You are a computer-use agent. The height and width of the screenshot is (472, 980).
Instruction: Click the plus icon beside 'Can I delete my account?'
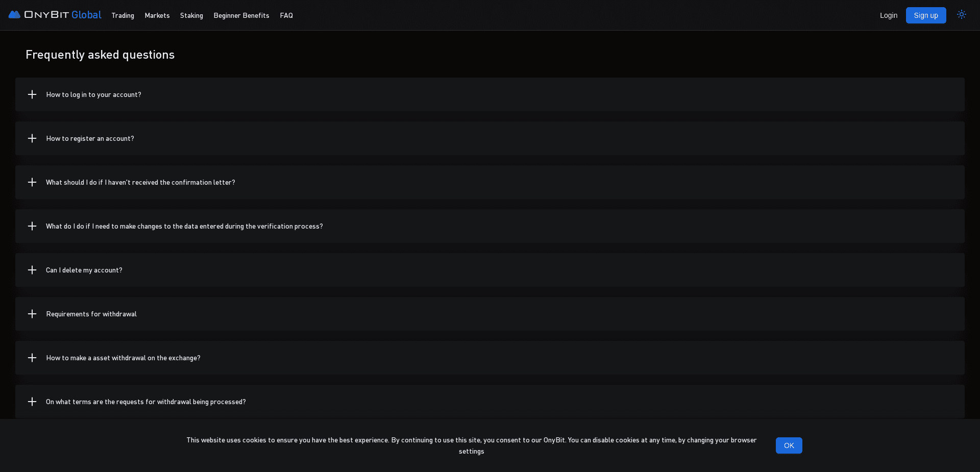[32, 270]
